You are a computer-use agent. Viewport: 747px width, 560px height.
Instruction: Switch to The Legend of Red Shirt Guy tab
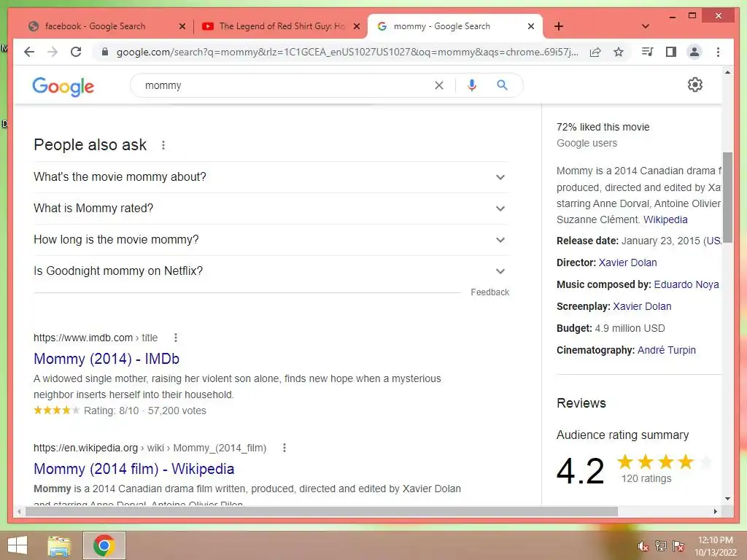coord(282,26)
